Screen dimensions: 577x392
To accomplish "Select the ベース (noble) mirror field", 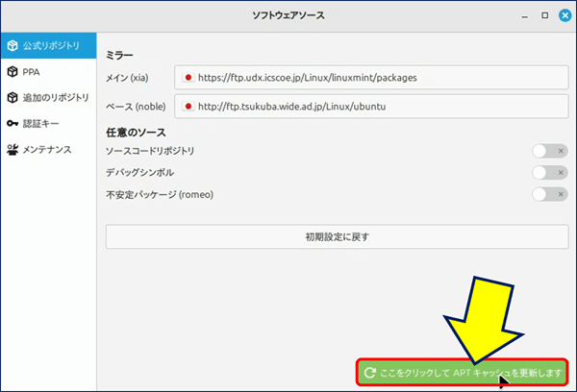I will pos(371,107).
